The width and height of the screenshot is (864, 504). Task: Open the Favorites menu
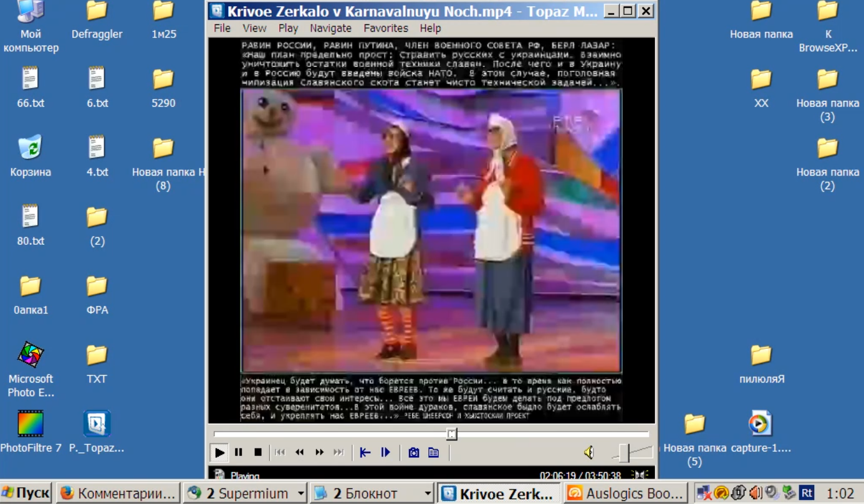[386, 28]
